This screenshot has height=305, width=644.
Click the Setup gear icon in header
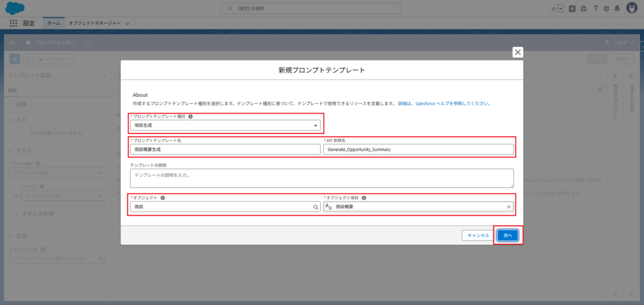point(606,9)
